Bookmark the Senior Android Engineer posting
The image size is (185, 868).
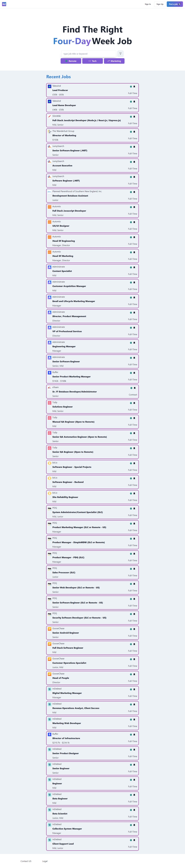point(135,629)
